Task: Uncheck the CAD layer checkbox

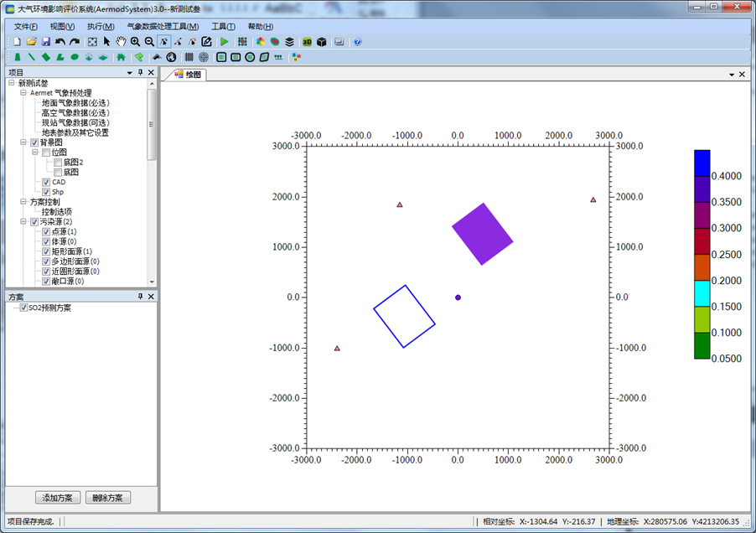Action: pos(46,182)
